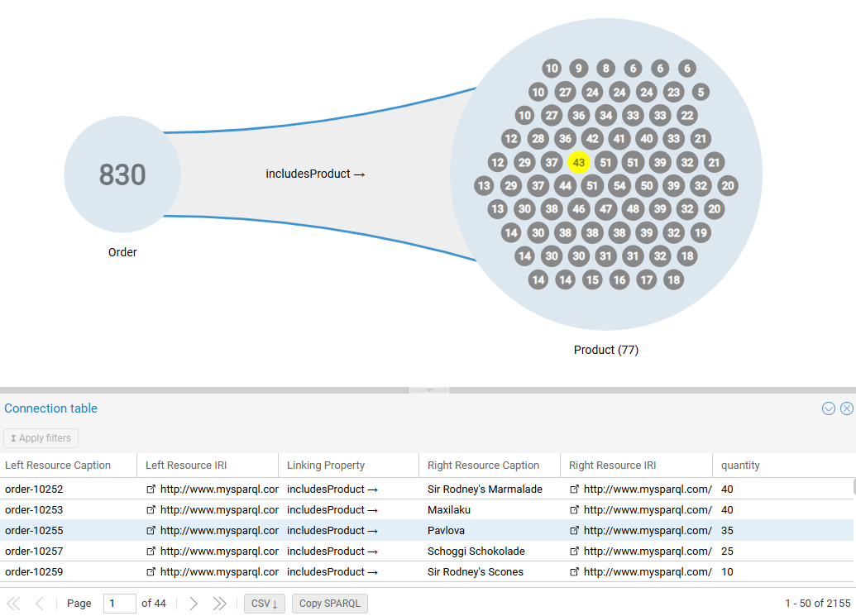Collapse the Connection table panel via chevron
Screen dimensions: 856x616
click(828, 408)
